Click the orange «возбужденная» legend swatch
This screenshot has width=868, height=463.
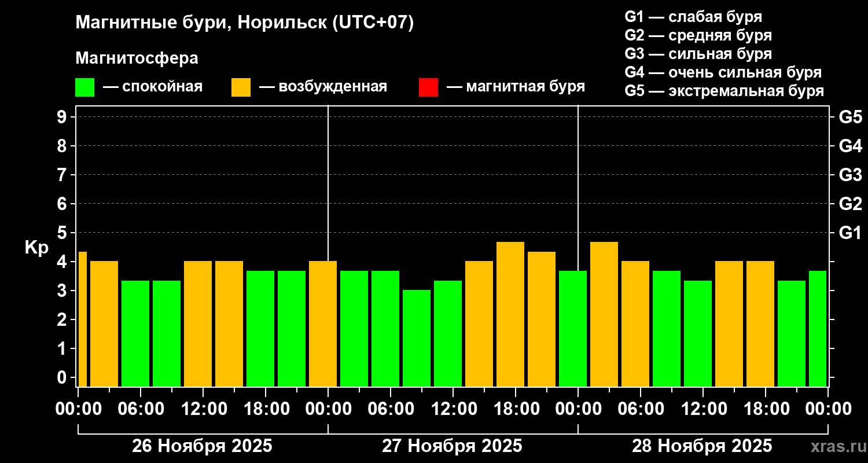[x=241, y=87]
